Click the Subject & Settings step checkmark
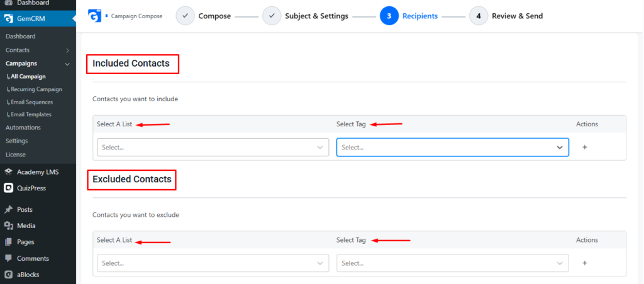Viewport: 644px width, 284px height. click(x=272, y=16)
